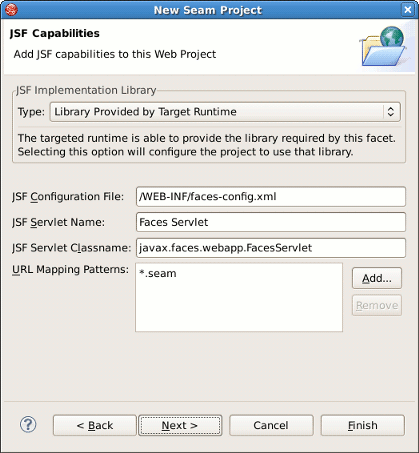
Task: Click into the JSF Servlet Classname field
Action: pos(271,248)
